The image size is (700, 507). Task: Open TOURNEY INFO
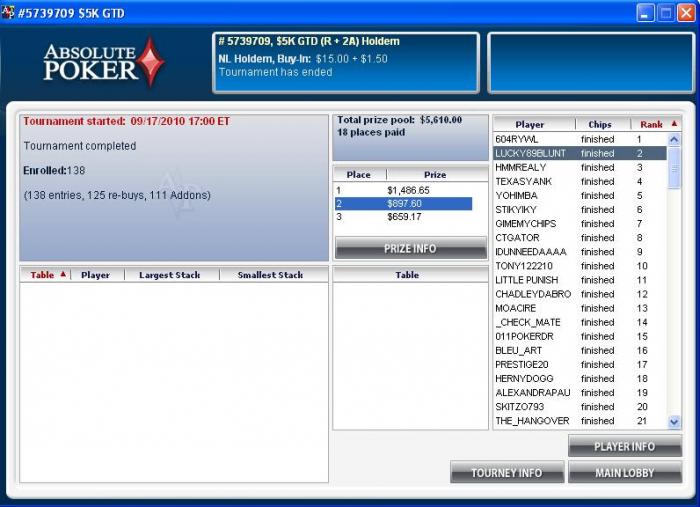point(507,472)
